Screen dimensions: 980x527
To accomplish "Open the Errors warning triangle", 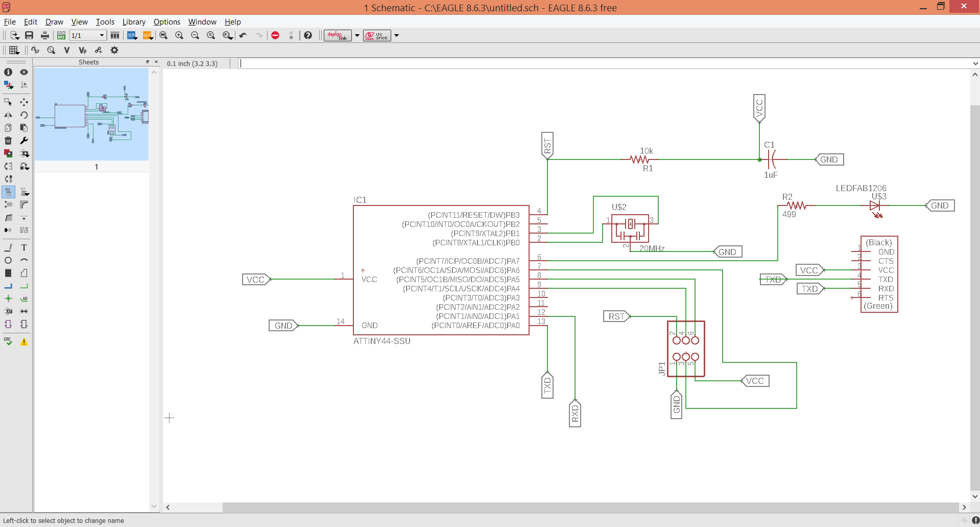I will [24, 341].
